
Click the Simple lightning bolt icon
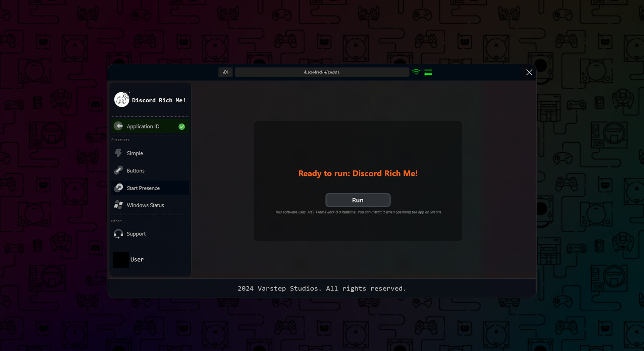pyautogui.click(x=118, y=153)
